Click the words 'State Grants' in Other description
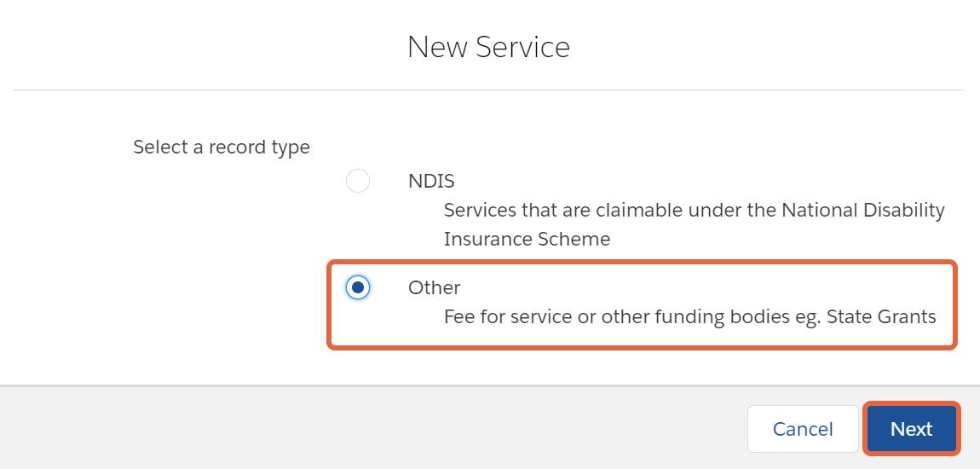This screenshot has width=980, height=469. click(x=881, y=317)
